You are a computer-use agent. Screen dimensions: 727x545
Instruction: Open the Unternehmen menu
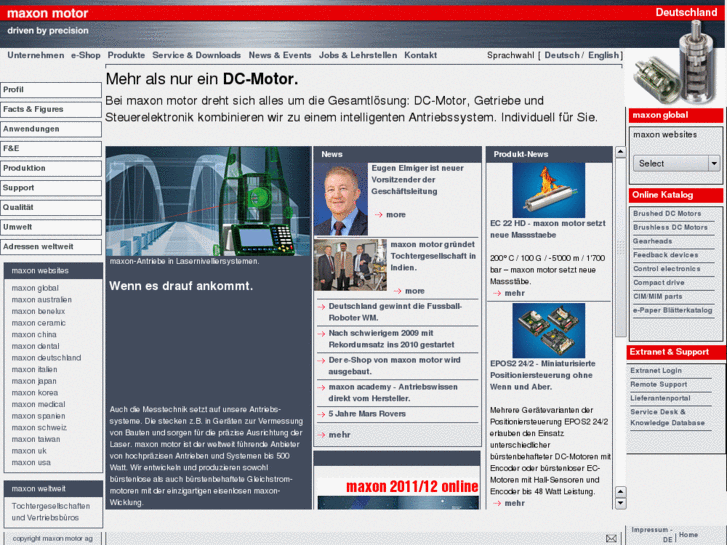36,55
